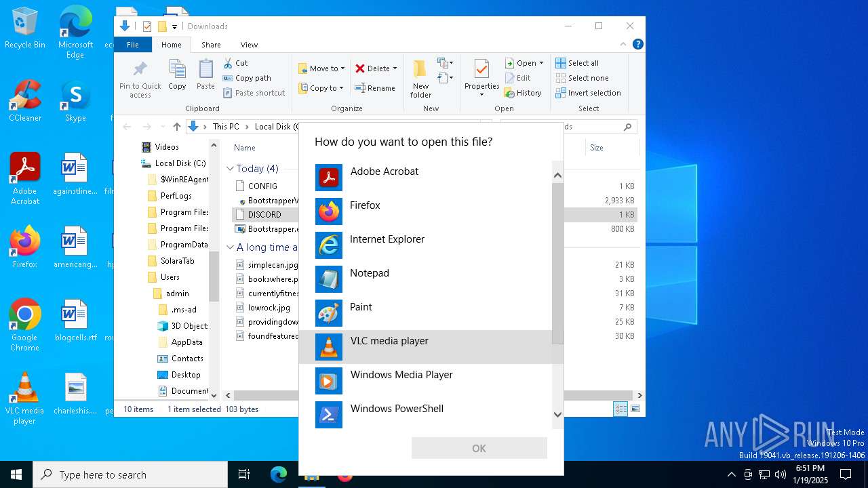Viewport: 868px width, 488px height.
Task: Click Paste shortcut in the ribbon
Action: pos(254,93)
